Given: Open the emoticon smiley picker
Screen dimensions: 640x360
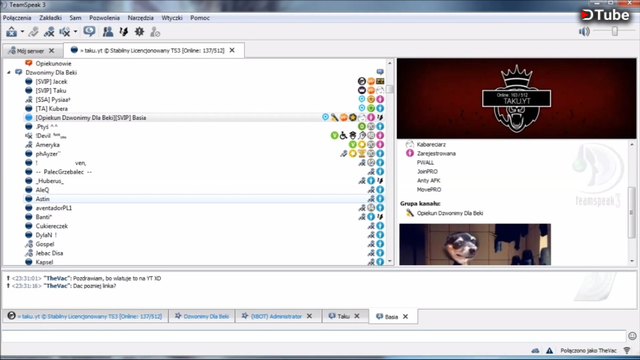Looking at the screenshot, I should pyautogui.click(x=632, y=336).
